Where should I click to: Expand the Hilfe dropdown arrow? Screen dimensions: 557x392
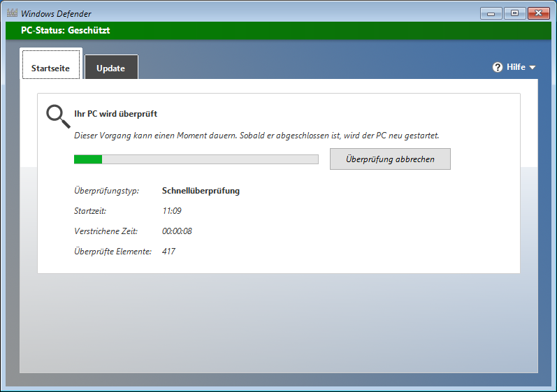[x=532, y=68]
